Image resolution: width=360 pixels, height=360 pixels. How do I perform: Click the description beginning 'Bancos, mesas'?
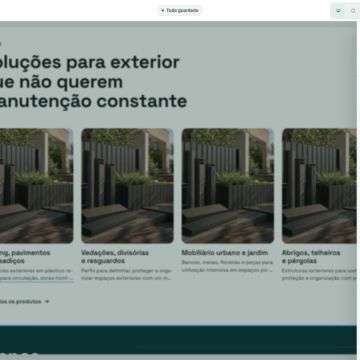point(227,266)
